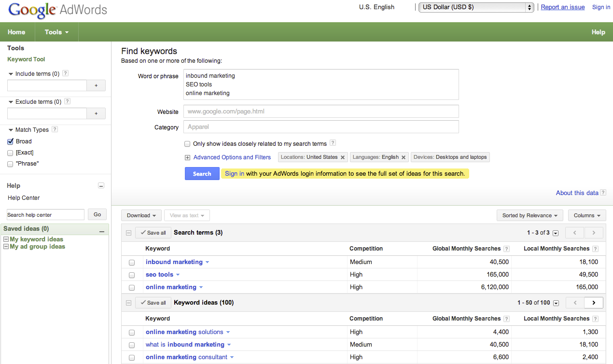Add the include term with plus button

coord(96,85)
